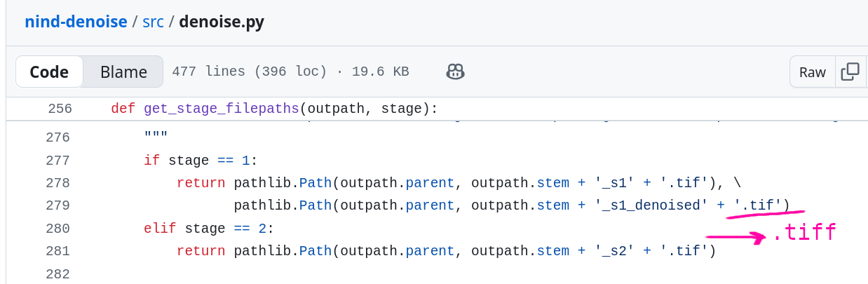Screen dimensions: 868x284
Task: Switch to the Blame view tab
Action: pyautogui.click(x=123, y=72)
